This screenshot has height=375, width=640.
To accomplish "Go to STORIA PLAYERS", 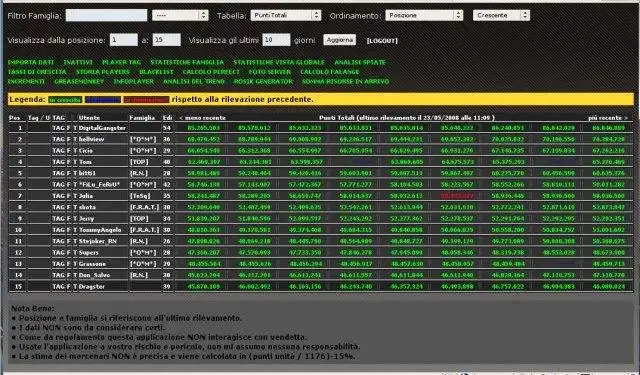I will click(x=103, y=72).
